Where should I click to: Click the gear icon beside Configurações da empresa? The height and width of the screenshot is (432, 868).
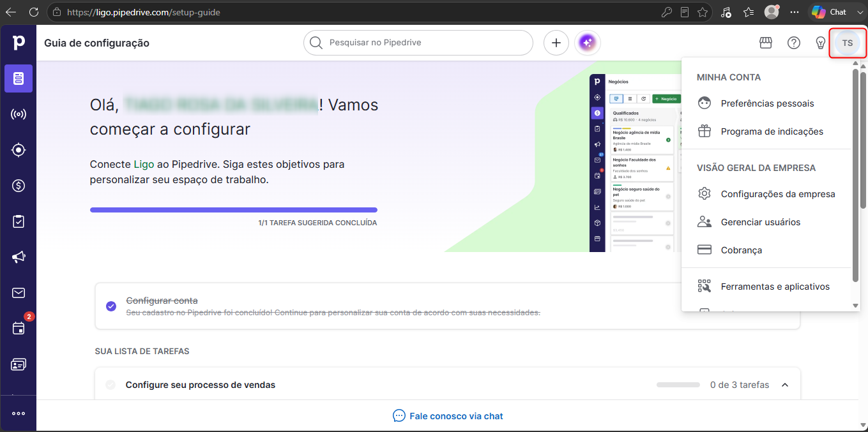click(x=704, y=194)
